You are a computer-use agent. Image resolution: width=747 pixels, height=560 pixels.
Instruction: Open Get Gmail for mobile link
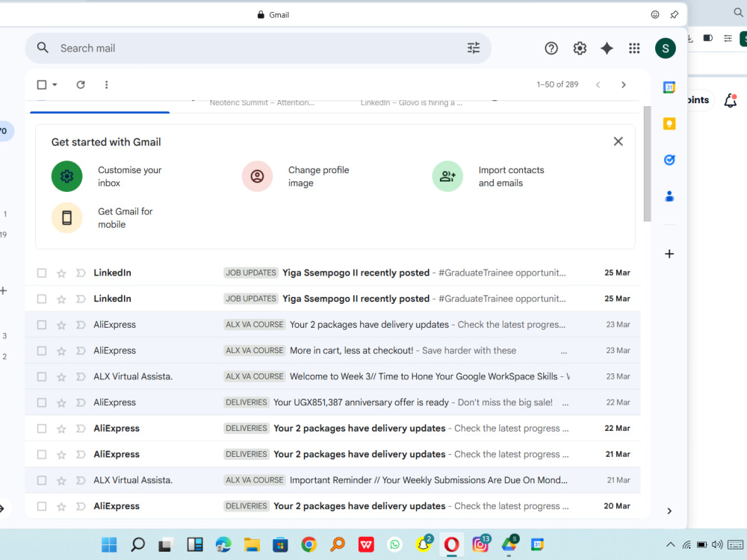(x=125, y=217)
